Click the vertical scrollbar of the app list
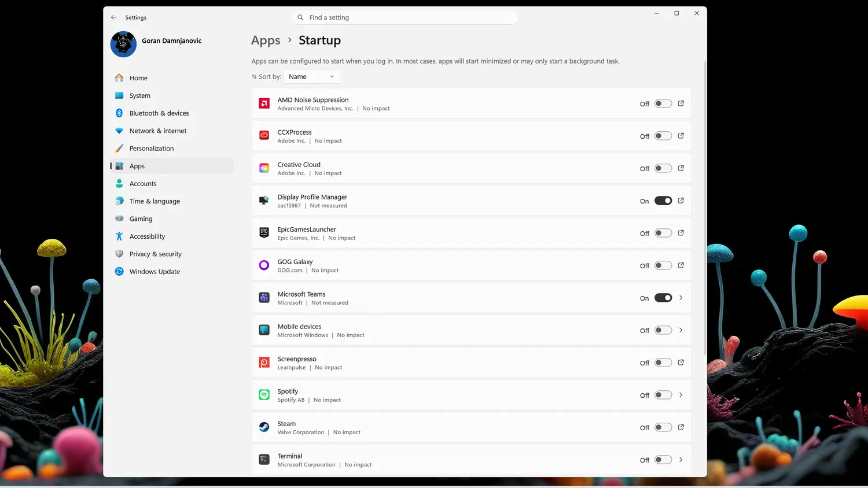This screenshot has width=868, height=488. pyautogui.click(x=705, y=208)
